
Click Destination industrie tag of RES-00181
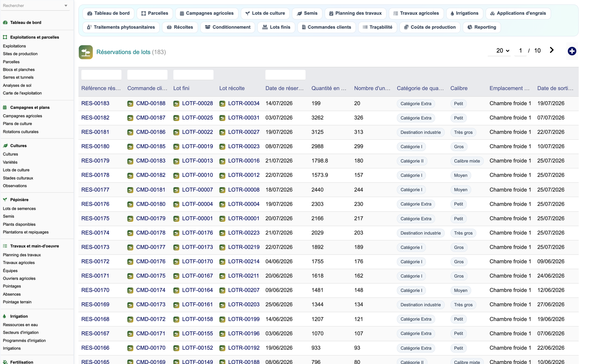[x=420, y=132]
